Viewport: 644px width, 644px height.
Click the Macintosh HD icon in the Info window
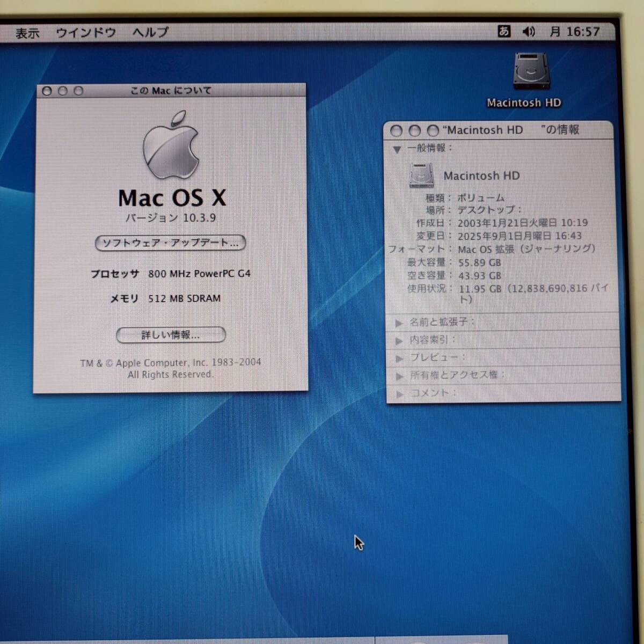point(422,175)
